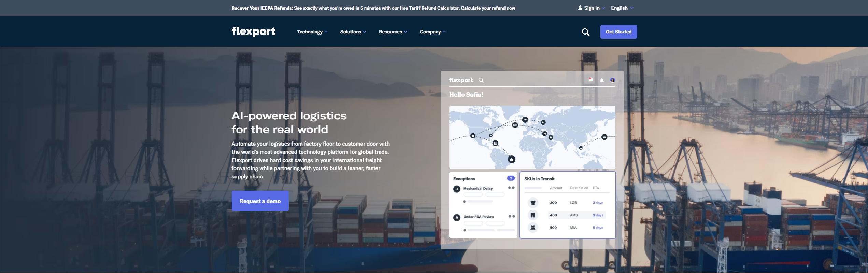Click the blue Exceptions count badge
868x273 pixels.
coord(511,178)
